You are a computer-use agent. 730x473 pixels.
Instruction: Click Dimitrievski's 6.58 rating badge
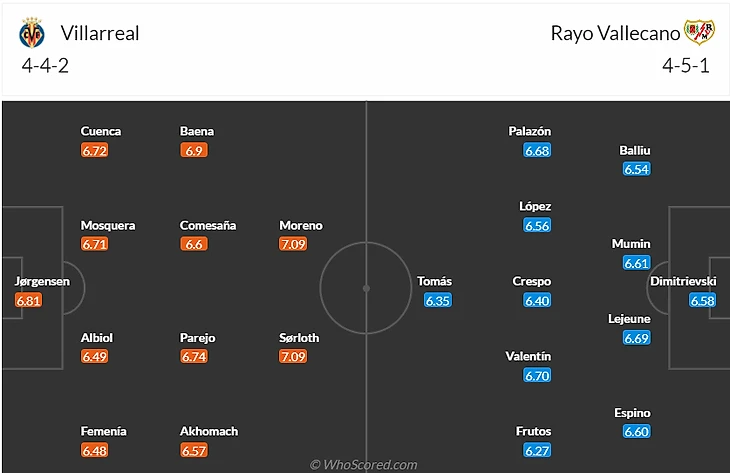(702, 300)
